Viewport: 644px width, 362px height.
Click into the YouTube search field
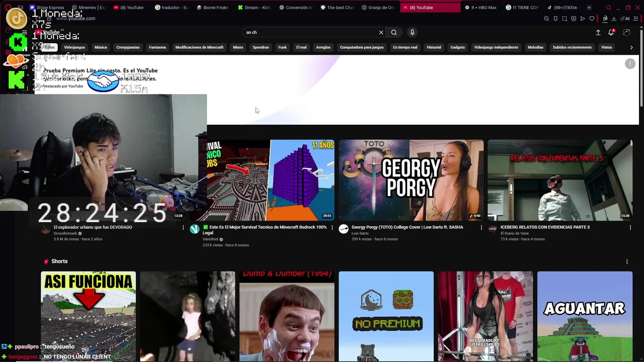[309, 32]
